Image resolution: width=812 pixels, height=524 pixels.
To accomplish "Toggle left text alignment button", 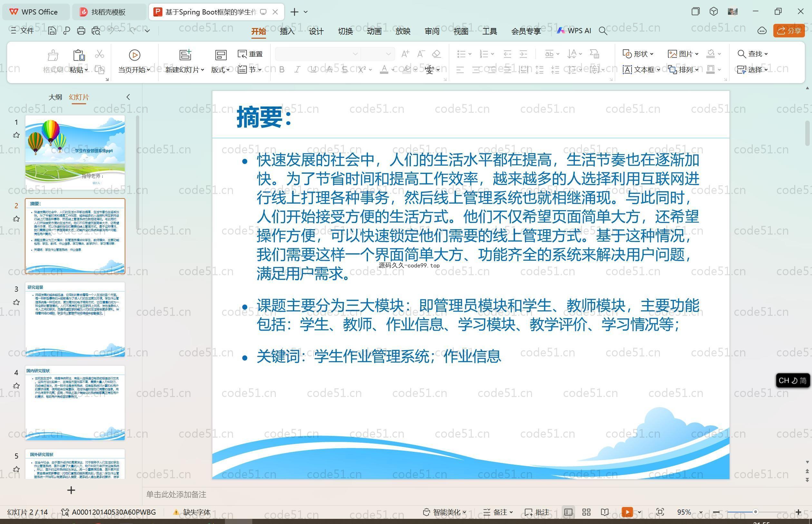I will click(x=460, y=70).
